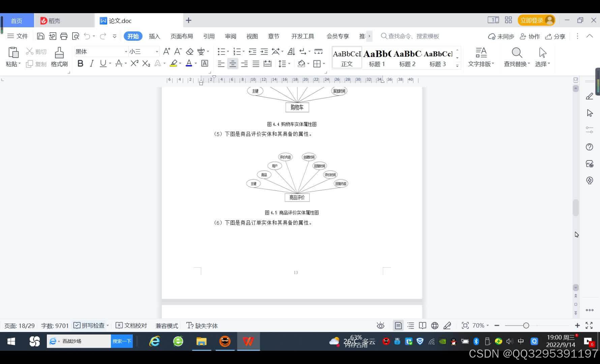Apply subscript X₂ formatting
The image size is (600, 364).
click(x=146, y=63)
